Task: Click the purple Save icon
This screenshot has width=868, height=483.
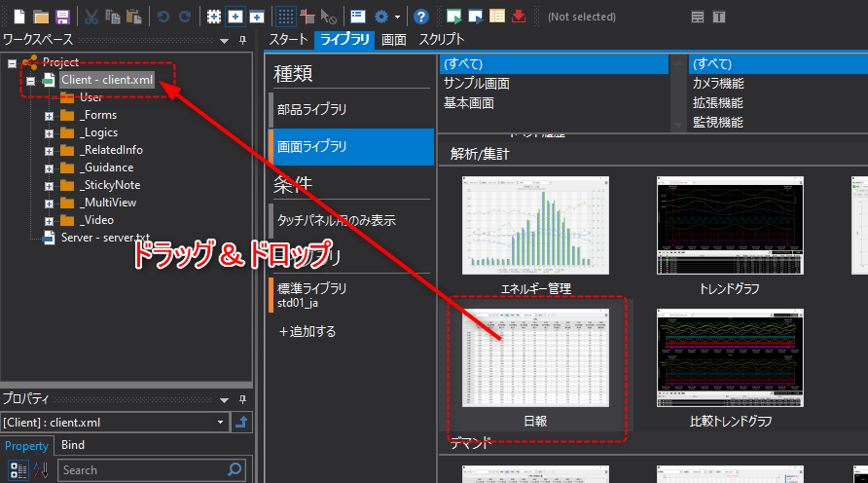Action: click(x=62, y=17)
